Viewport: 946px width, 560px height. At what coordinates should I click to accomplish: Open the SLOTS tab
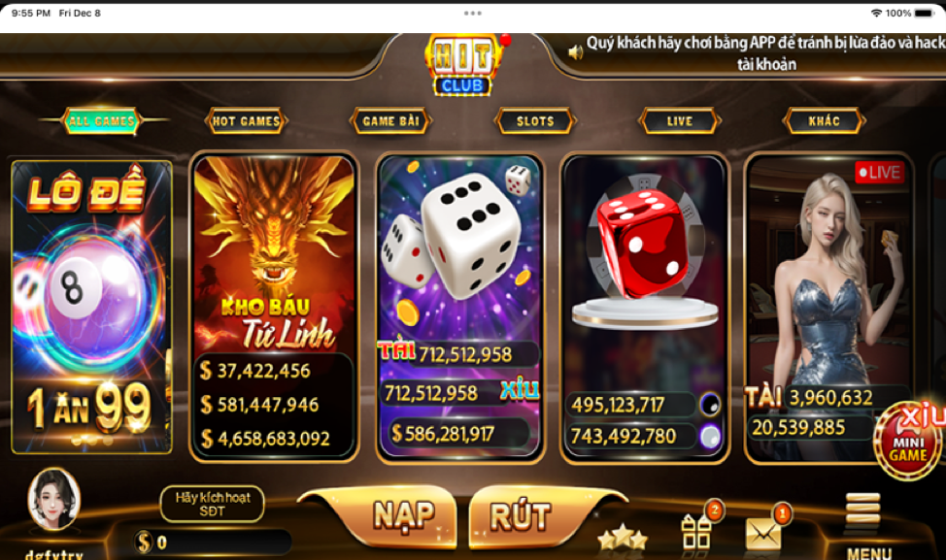point(535,121)
